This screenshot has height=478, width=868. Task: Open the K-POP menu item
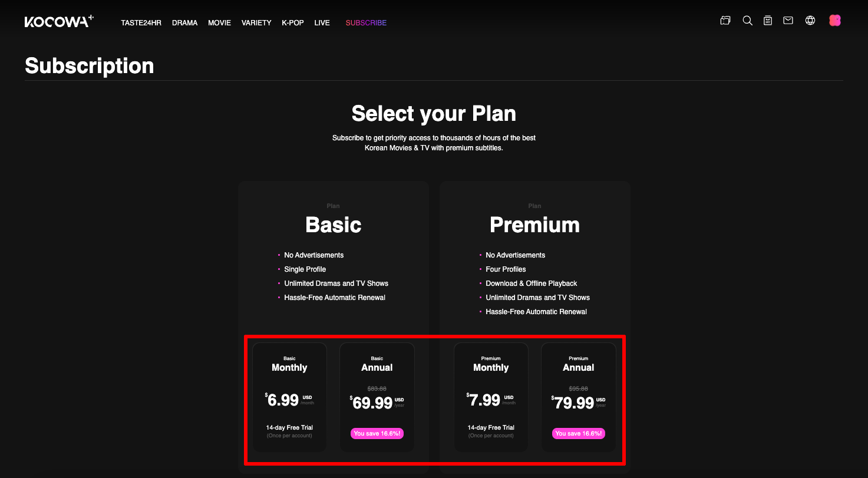292,22
